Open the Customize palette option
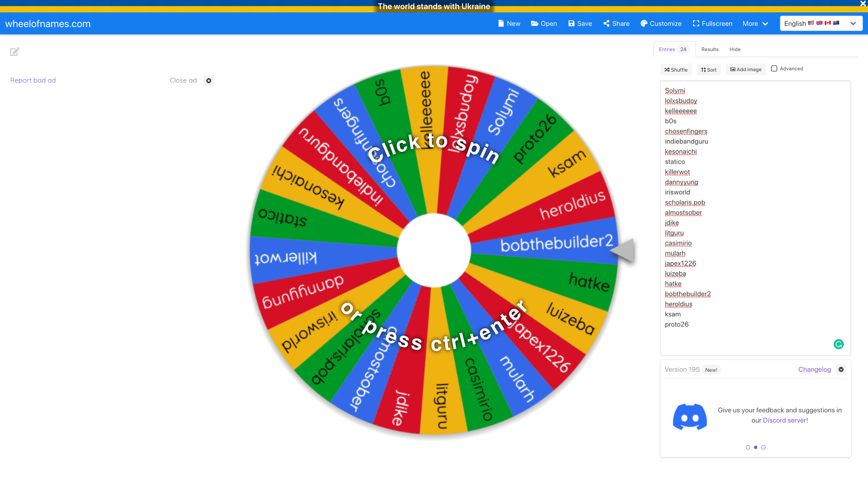 click(x=661, y=23)
